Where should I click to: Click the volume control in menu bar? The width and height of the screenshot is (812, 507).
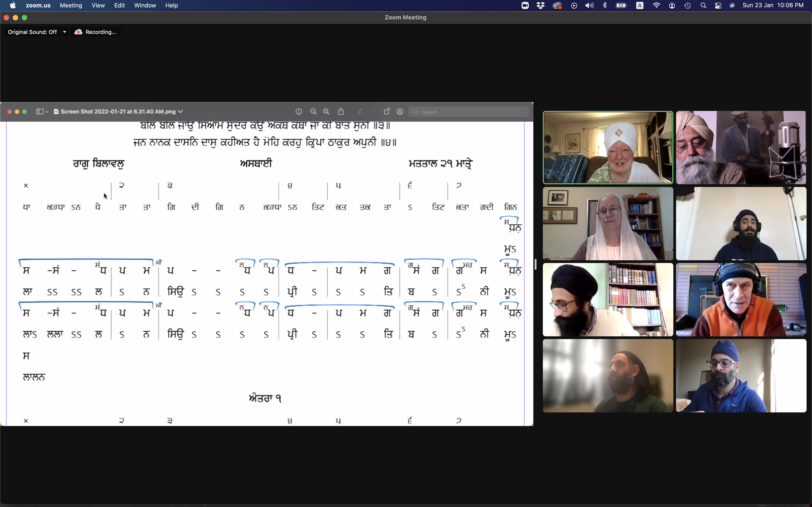click(589, 5)
